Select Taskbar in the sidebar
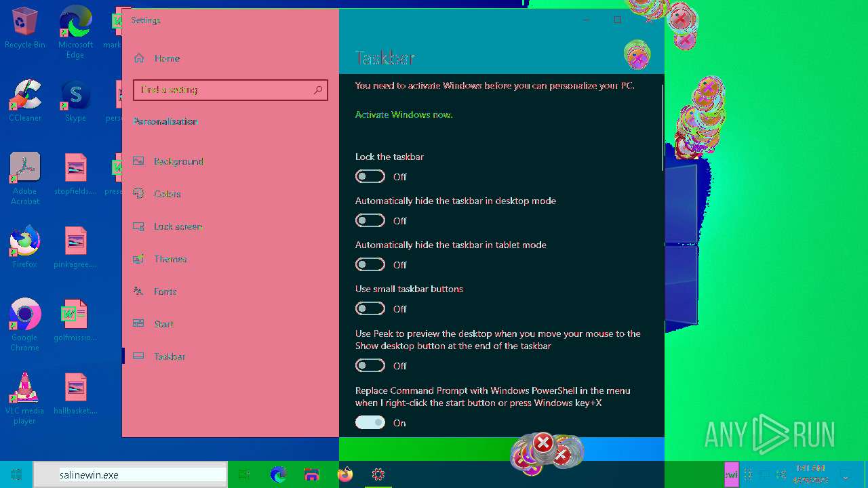This screenshot has height=488, width=868. 231,357
